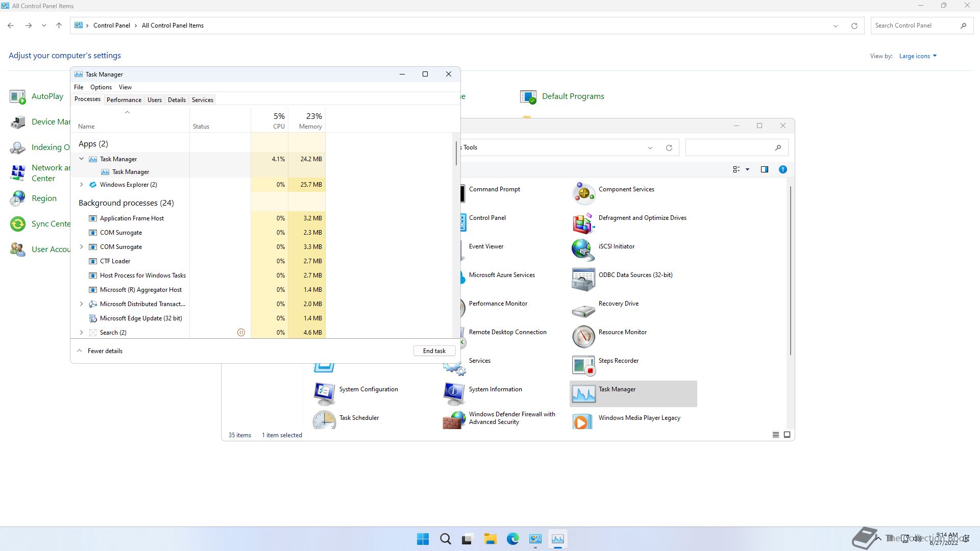Open the Resource Monitor icon
The image size is (980, 551).
(583, 336)
